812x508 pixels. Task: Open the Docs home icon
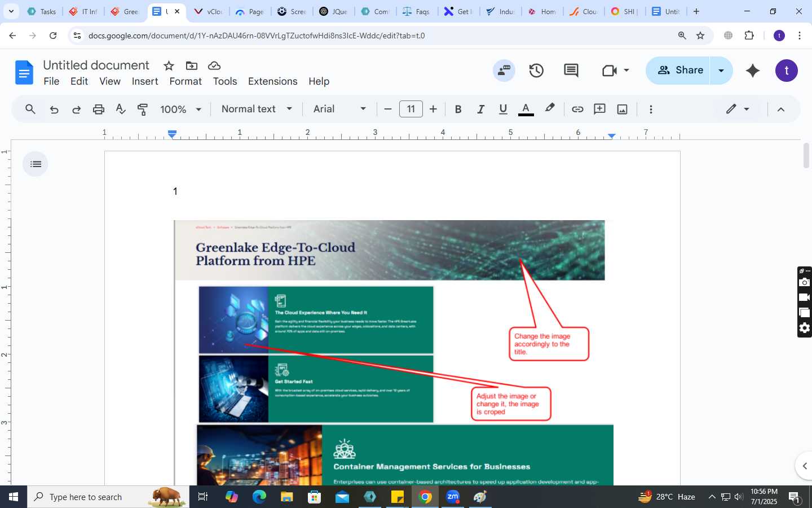tap(24, 72)
